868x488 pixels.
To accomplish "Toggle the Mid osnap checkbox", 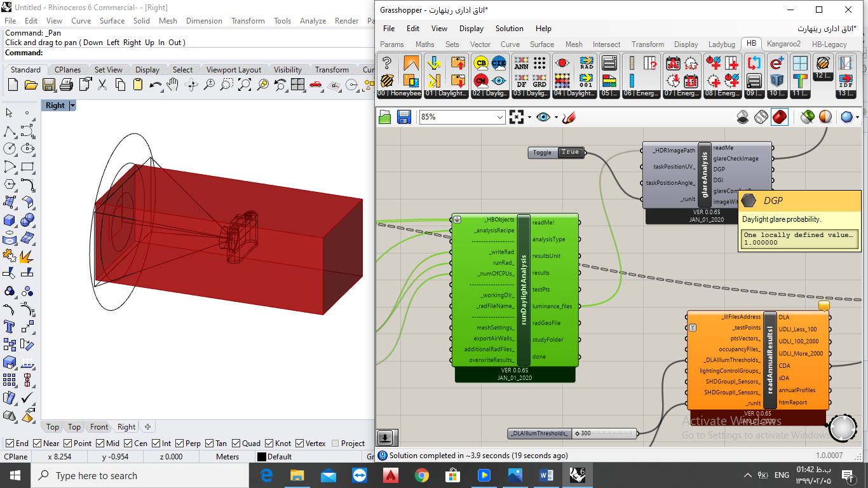I will point(99,444).
